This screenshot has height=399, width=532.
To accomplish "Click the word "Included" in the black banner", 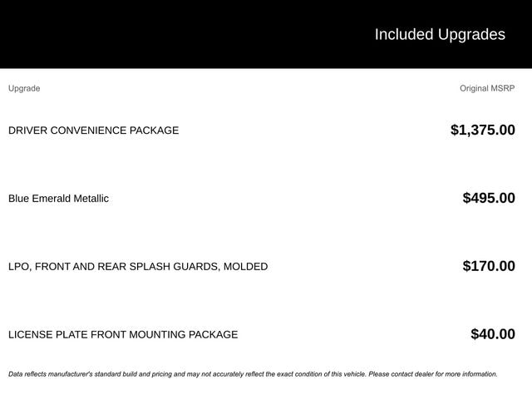I will click(x=403, y=34).
